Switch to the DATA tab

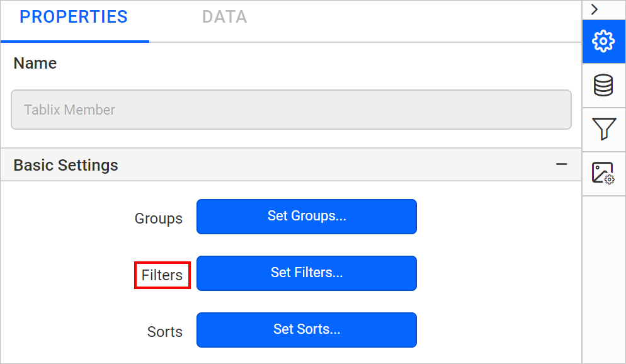(224, 17)
